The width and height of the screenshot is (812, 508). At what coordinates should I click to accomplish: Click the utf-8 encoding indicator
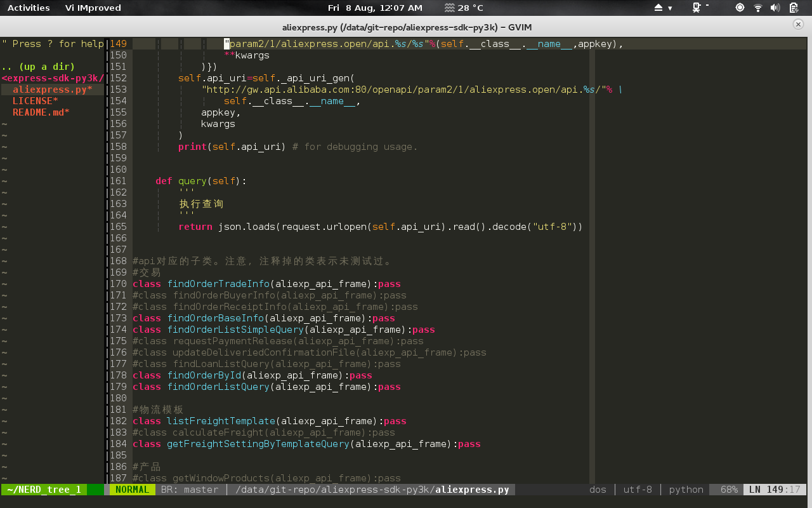(638, 490)
